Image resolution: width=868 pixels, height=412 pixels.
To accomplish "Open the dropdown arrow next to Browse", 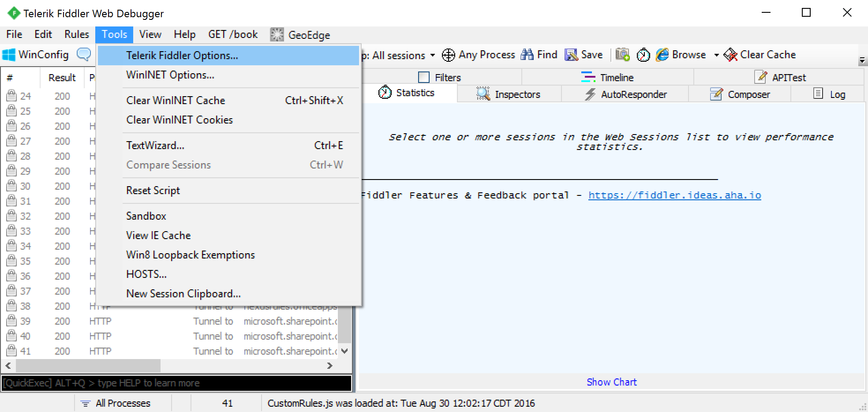I will (716, 55).
